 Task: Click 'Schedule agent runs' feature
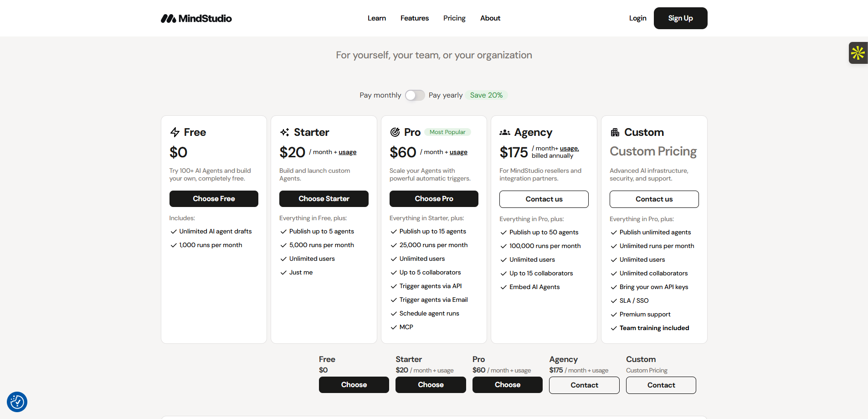pyautogui.click(x=429, y=314)
